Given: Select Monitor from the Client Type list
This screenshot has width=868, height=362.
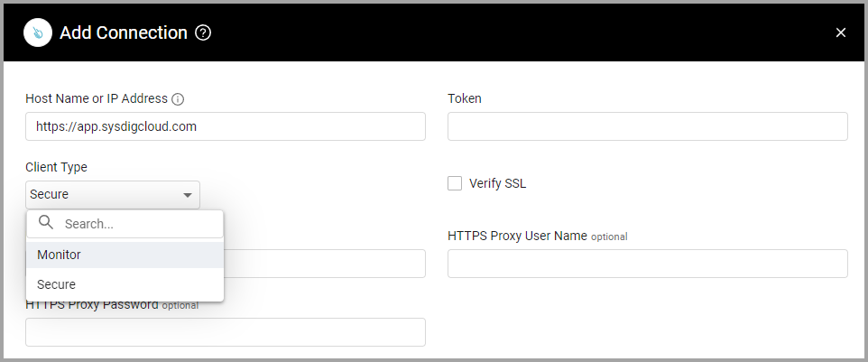Looking at the screenshot, I should 125,255.
